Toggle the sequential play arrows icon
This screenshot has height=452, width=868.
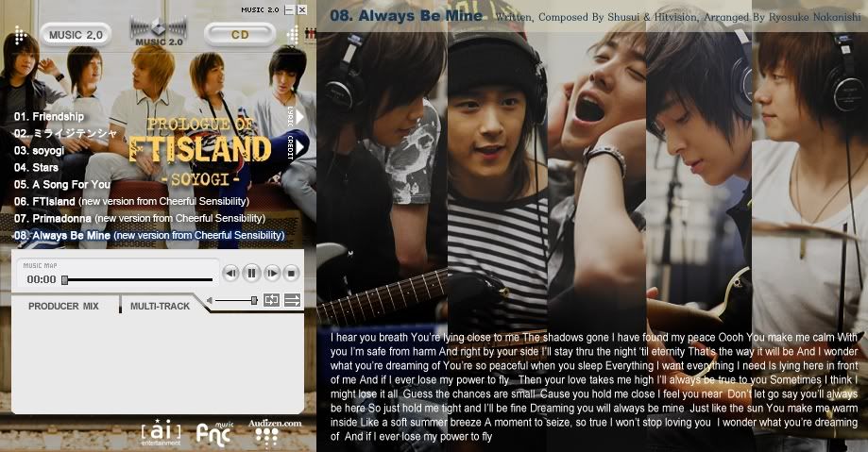(x=292, y=300)
